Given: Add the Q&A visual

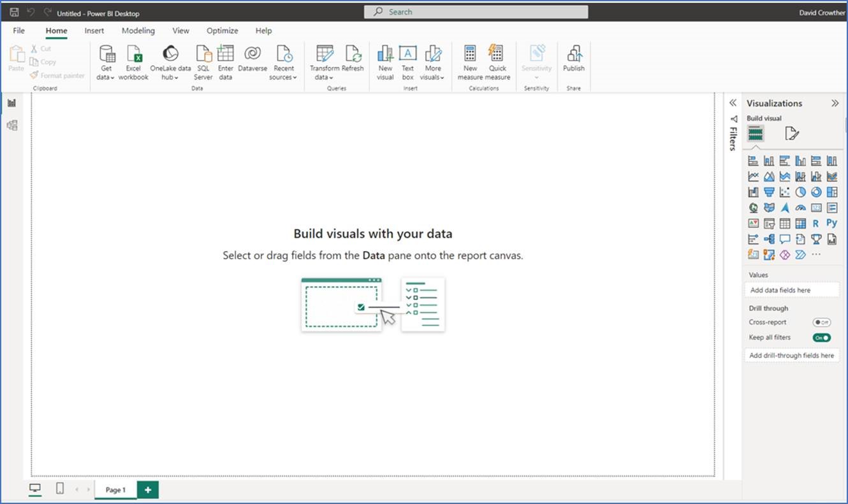Looking at the screenshot, I should (784, 239).
